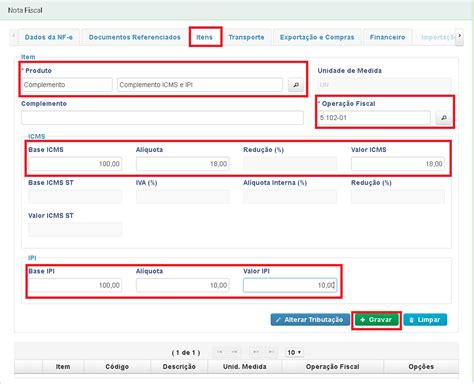
Task: Click the Nota Fiscal window title
Action: click(25, 10)
